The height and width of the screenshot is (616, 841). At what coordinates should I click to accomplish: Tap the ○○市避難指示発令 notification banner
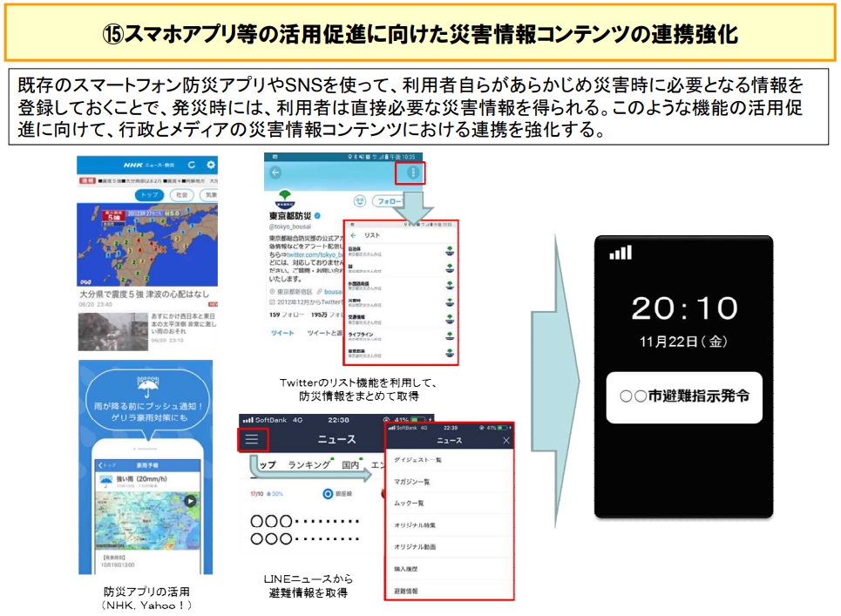pos(684,397)
